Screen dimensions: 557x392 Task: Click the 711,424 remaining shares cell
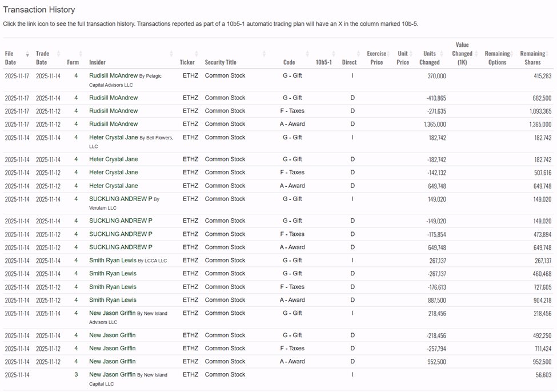(543, 349)
